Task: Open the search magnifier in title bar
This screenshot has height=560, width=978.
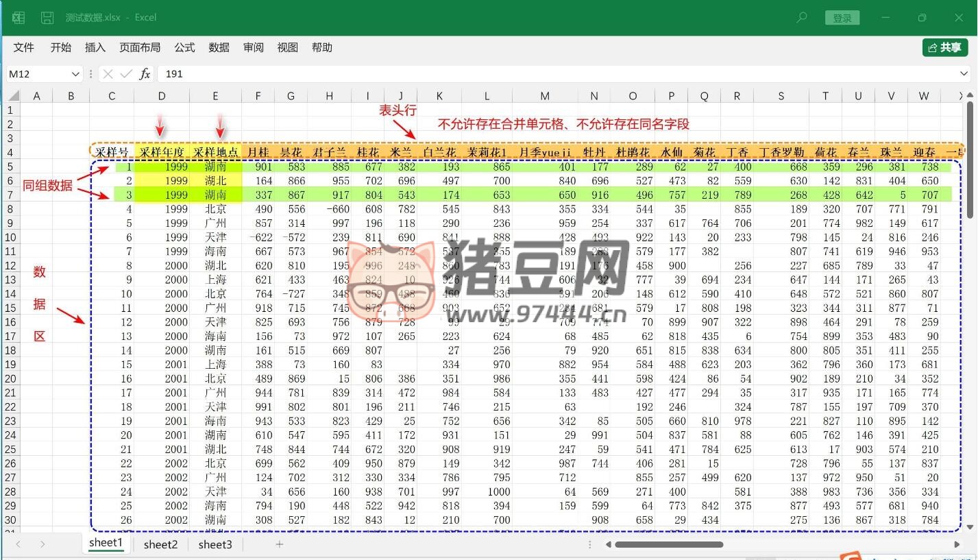Action: pyautogui.click(x=801, y=18)
